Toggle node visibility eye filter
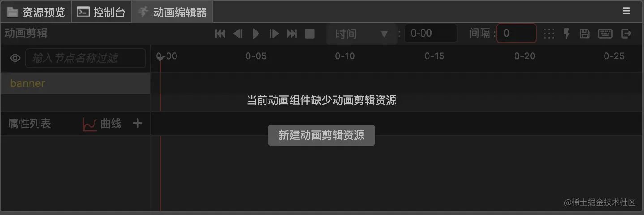Image resolution: width=644 pixels, height=215 pixels. point(15,58)
